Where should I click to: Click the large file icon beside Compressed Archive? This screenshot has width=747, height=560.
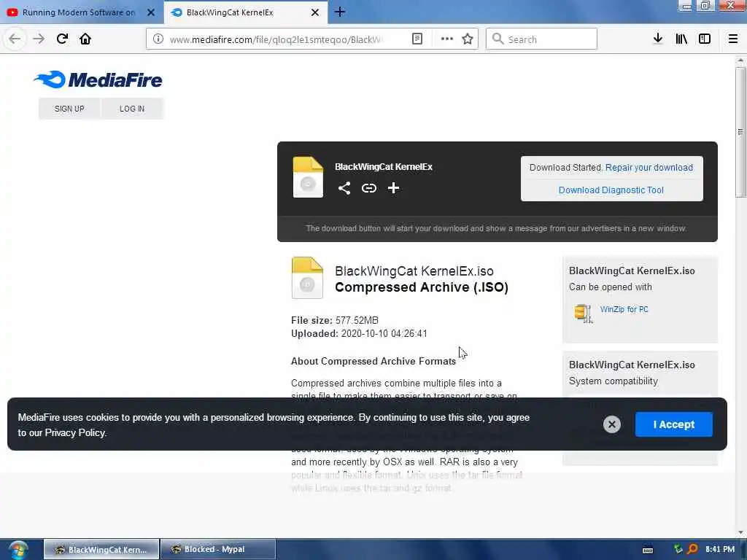tap(307, 278)
